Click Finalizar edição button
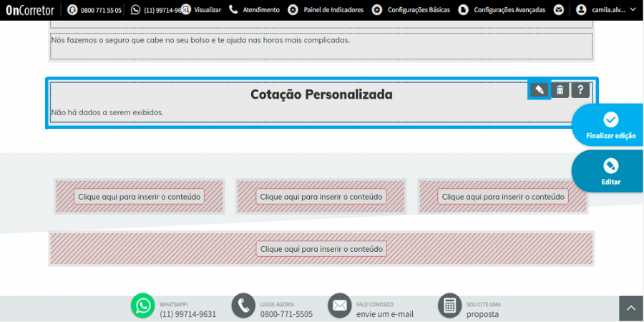The image size is (644, 322). point(611,125)
